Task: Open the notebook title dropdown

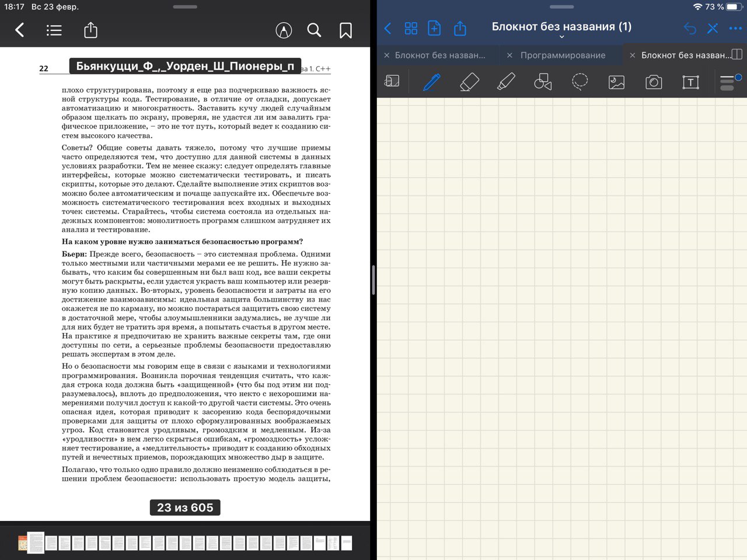Action: coord(561,37)
